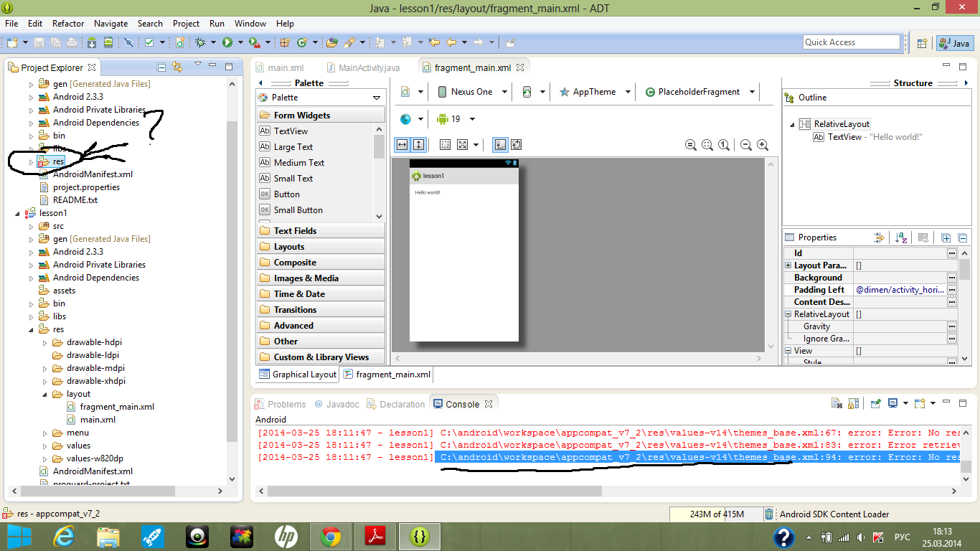
Task: Toggle Pin Console icon
Action: coord(875,404)
